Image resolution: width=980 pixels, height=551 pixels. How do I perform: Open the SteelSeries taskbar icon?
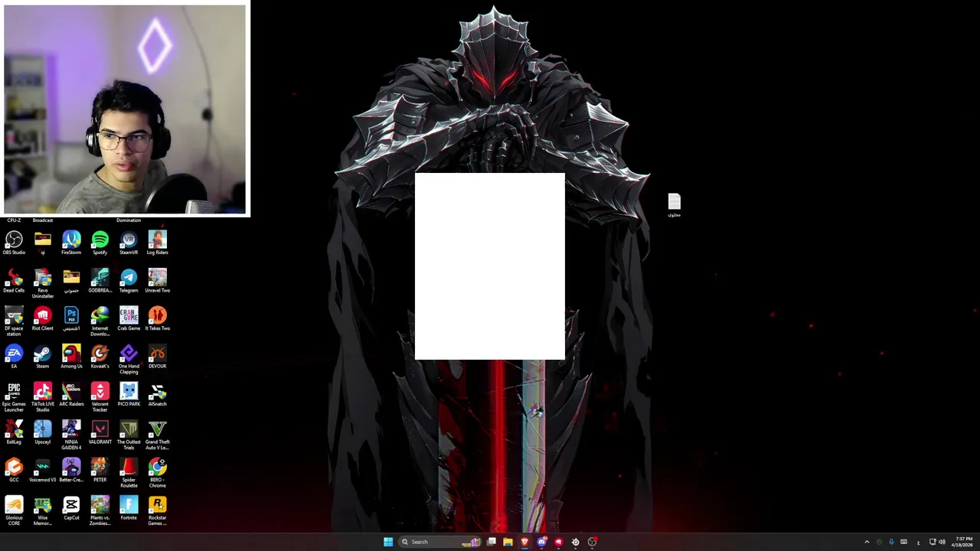[576, 542]
